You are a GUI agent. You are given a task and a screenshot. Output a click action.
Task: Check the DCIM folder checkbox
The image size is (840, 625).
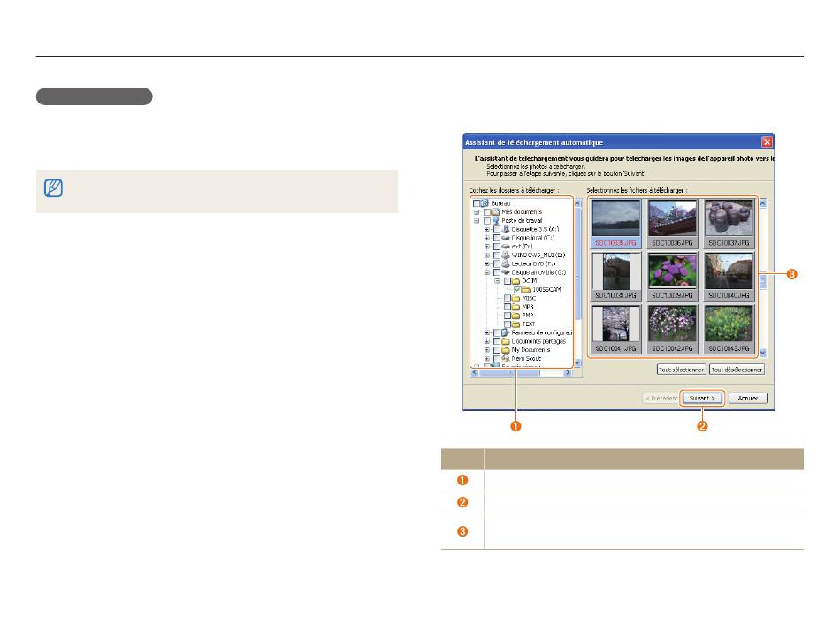tap(508, 281)
